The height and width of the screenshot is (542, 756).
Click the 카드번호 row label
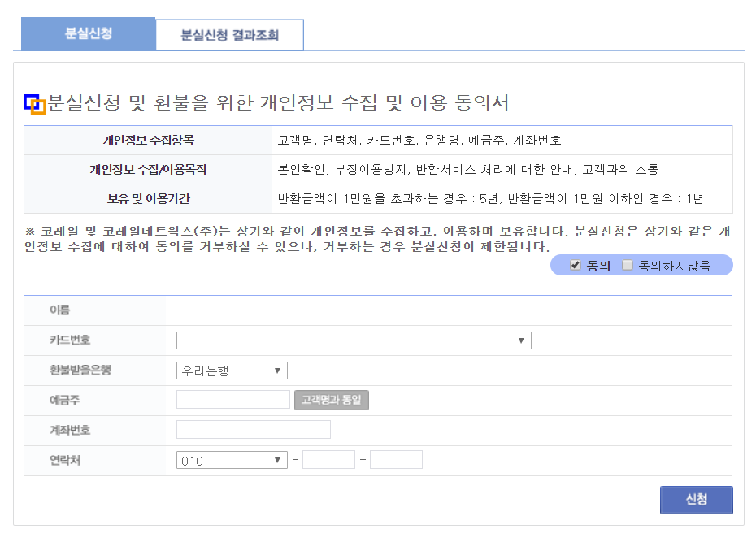click(70, 340)
